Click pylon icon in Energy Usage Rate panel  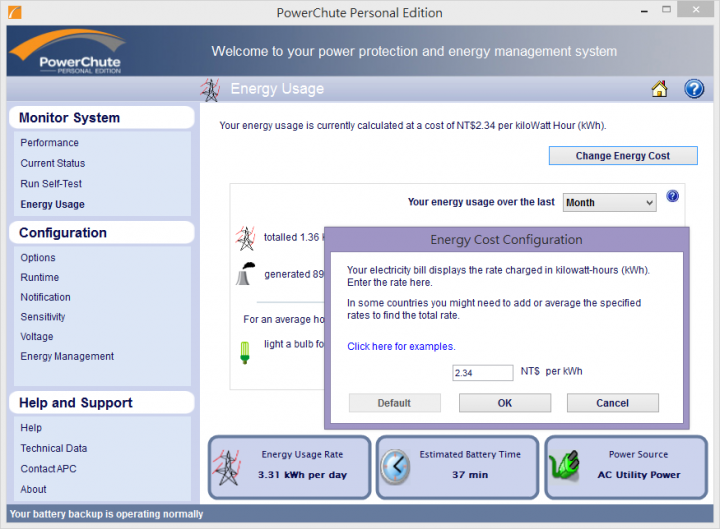tap(227, 468)
